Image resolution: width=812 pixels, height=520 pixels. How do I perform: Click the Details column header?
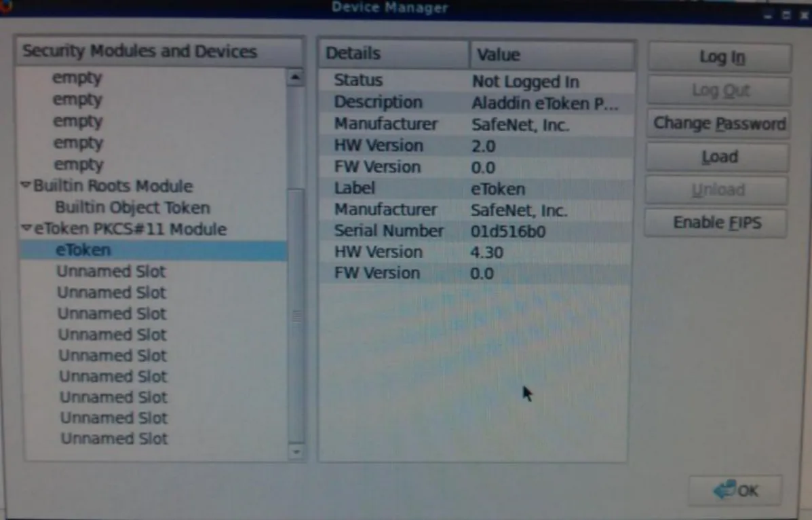(395, 54)
